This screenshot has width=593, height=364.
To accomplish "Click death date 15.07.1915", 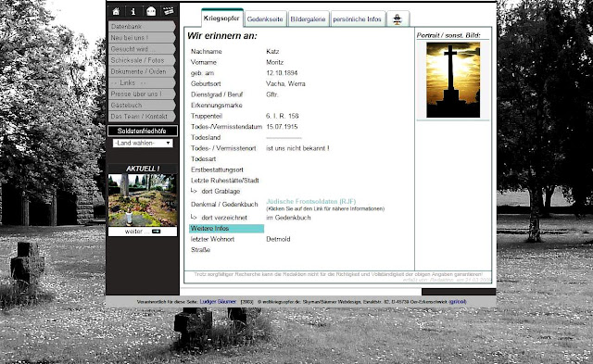I will point(282,127).
